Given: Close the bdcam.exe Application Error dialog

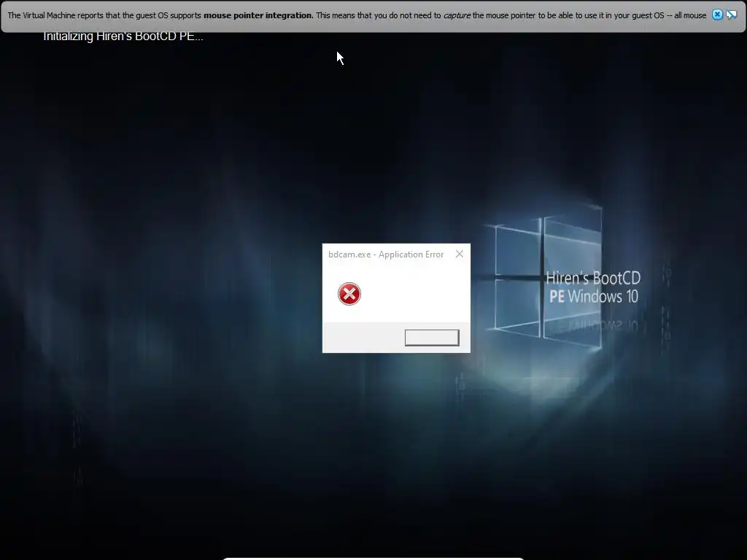Looking at the screenshot, I should point(460,254).
